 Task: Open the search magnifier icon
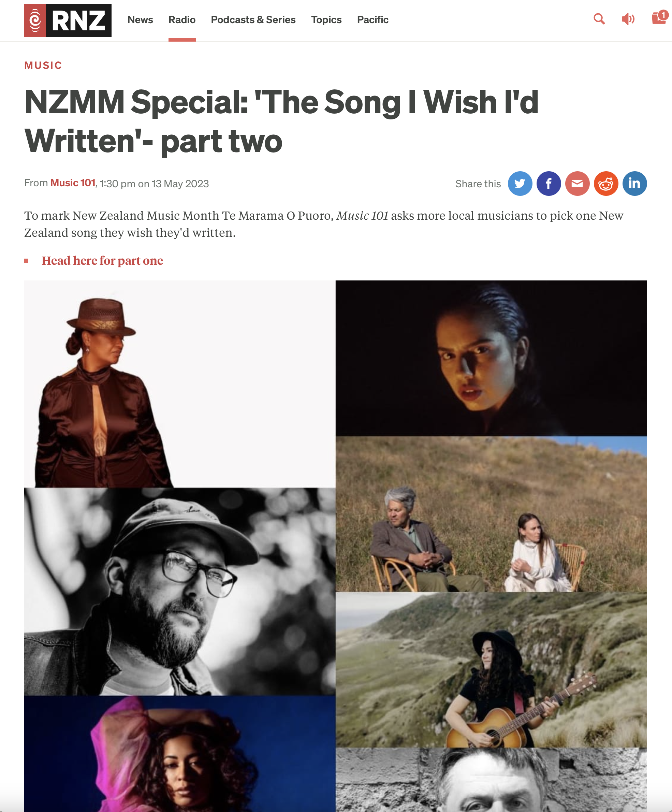(x=599, y=18)
